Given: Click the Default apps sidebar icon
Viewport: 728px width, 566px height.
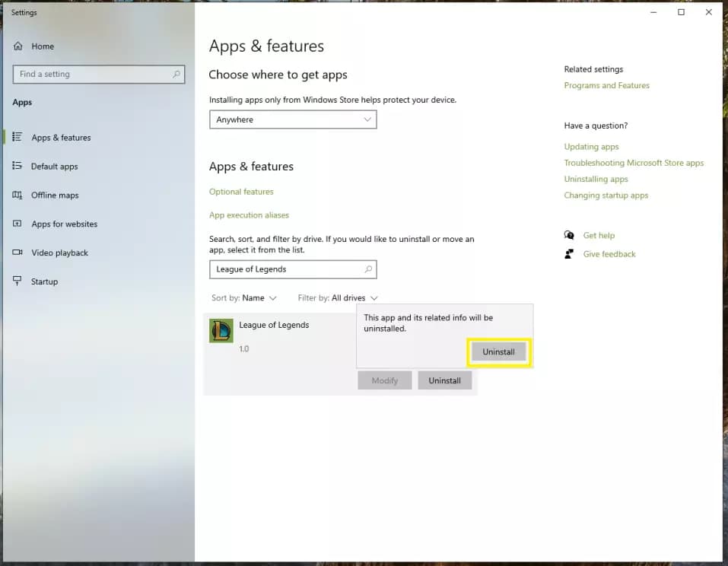Looking at the screenshot, I should point(17,166).
